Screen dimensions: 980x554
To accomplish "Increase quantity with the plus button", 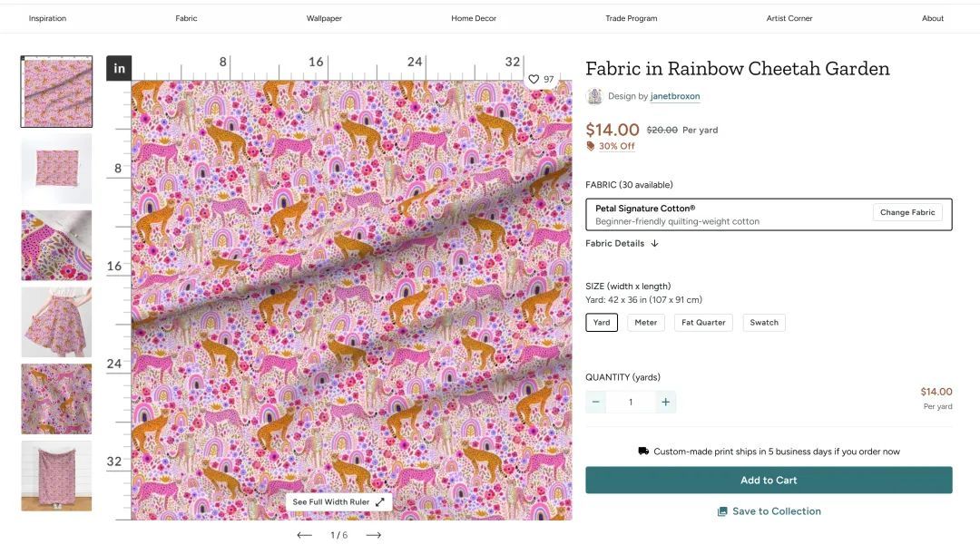I will (666, 402).
